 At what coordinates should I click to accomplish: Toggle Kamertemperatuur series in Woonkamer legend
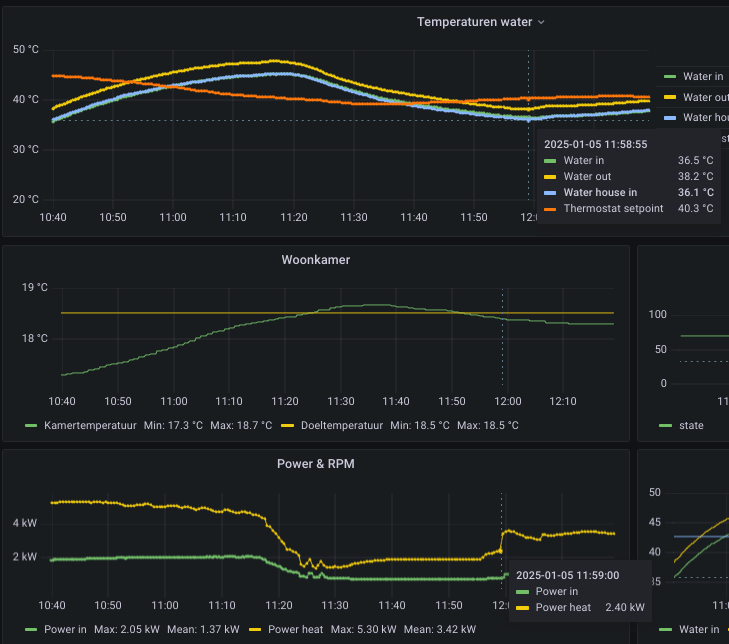pyautogui.click(x=87, y=425)
